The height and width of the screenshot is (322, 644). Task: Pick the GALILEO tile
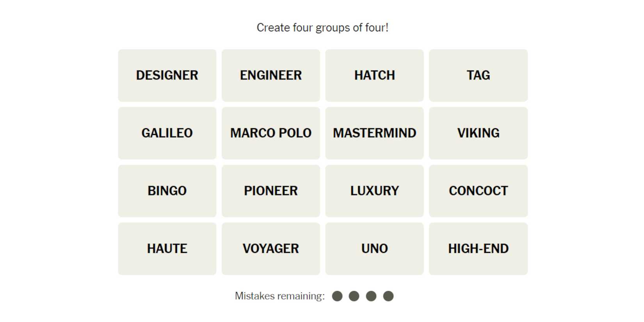pos(167,133)
